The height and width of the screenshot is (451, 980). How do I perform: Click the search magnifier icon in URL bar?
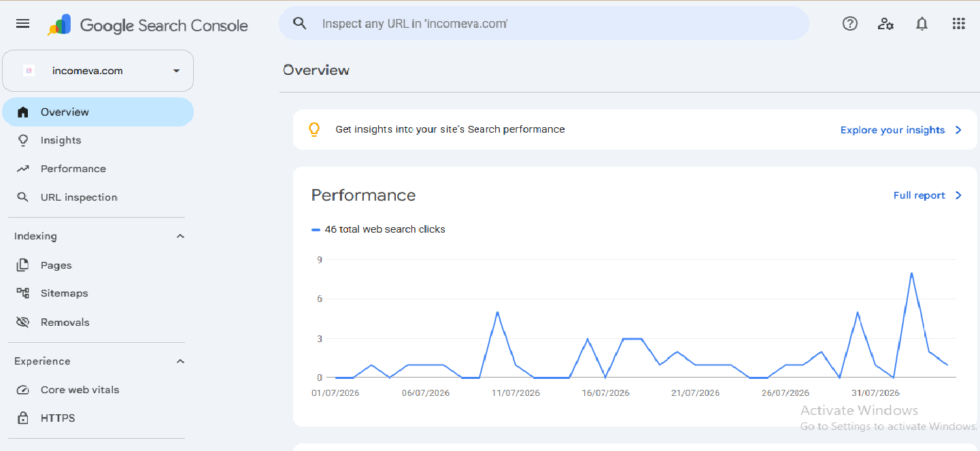click(300, 24)
